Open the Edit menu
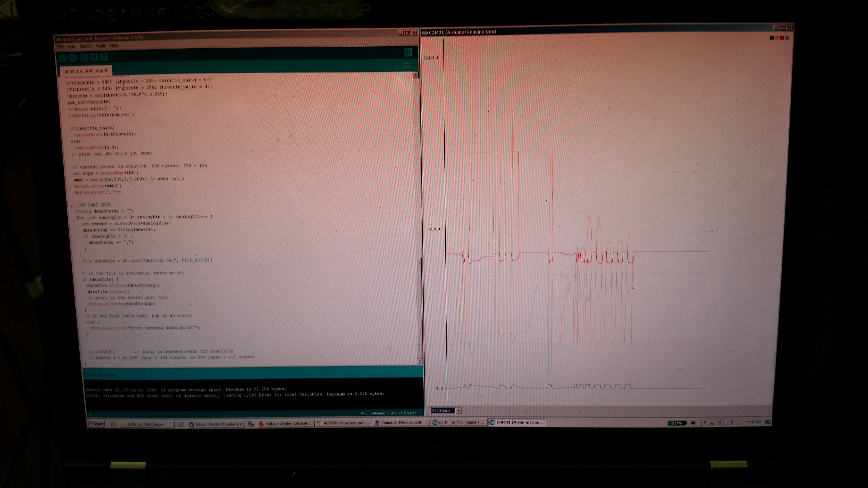868x488 pixels. click(71, 47)
